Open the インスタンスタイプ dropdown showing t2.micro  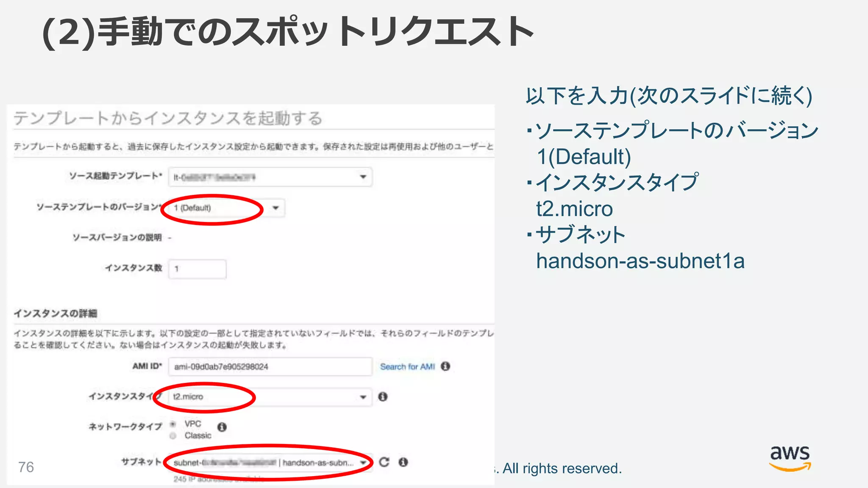(270, 397)
